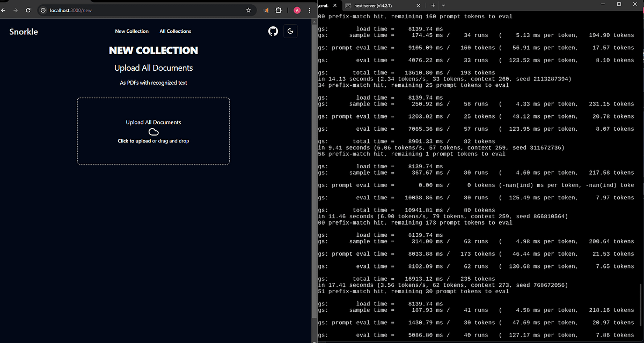This screenshot has height=343, width=644.
Task: Reload the page in the browser
Action: 27,10
